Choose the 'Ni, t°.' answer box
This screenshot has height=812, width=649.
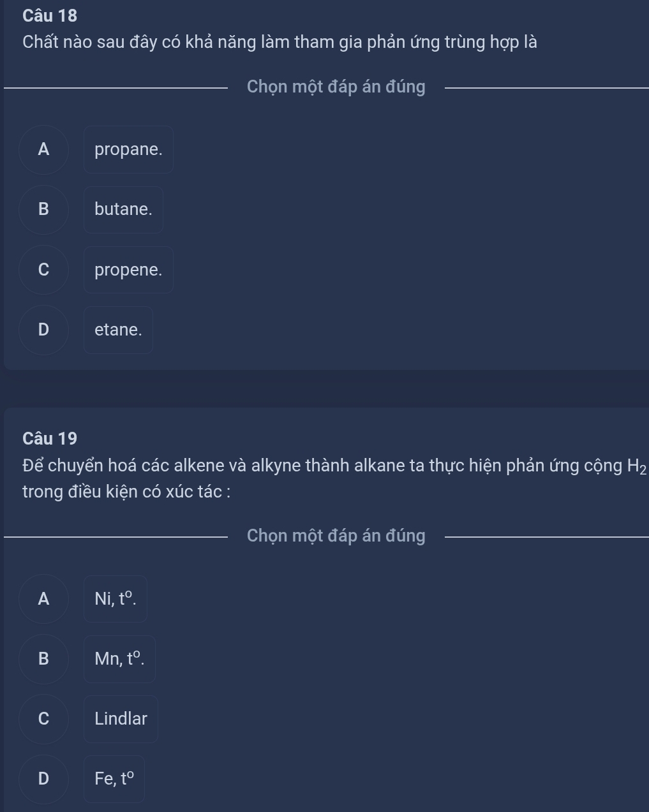pos(116,598)
